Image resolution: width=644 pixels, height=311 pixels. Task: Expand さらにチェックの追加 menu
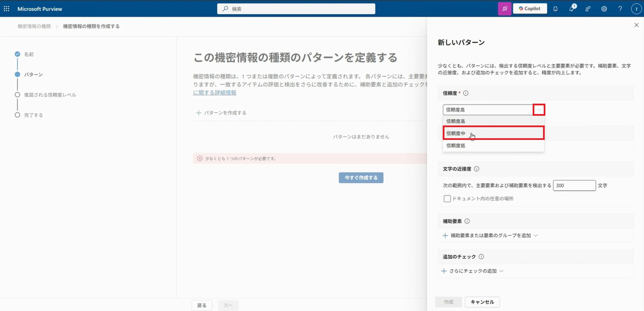point(473,271)
